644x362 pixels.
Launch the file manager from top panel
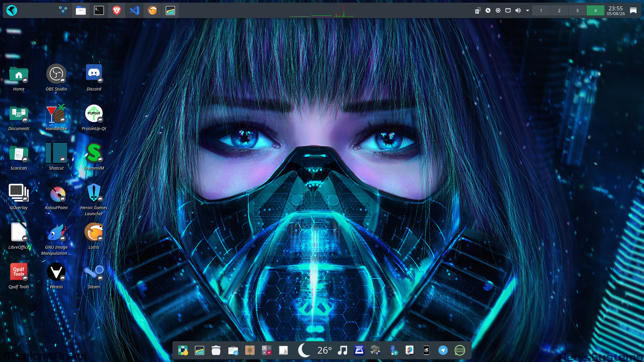coord(81,10)
